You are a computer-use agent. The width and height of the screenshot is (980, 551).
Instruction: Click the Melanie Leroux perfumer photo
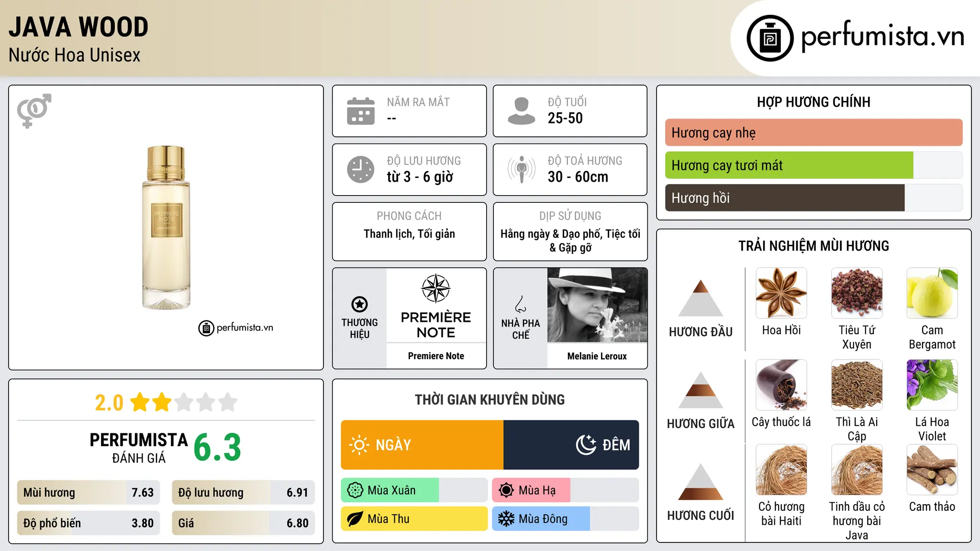(x=597, y=305)
